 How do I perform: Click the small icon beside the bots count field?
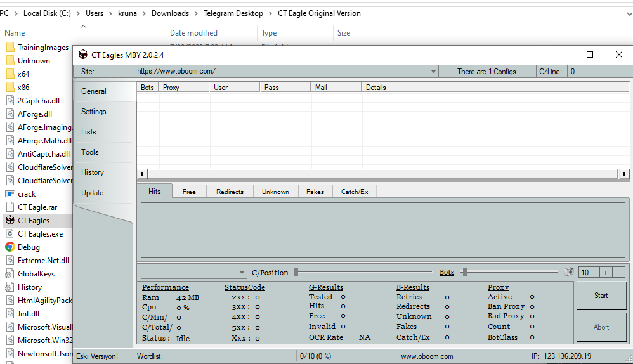(x=568, y=272)
